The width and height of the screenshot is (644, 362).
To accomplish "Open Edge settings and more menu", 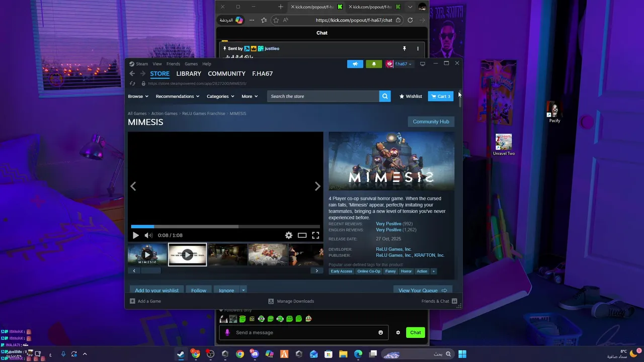I will (x=252, y=20).
